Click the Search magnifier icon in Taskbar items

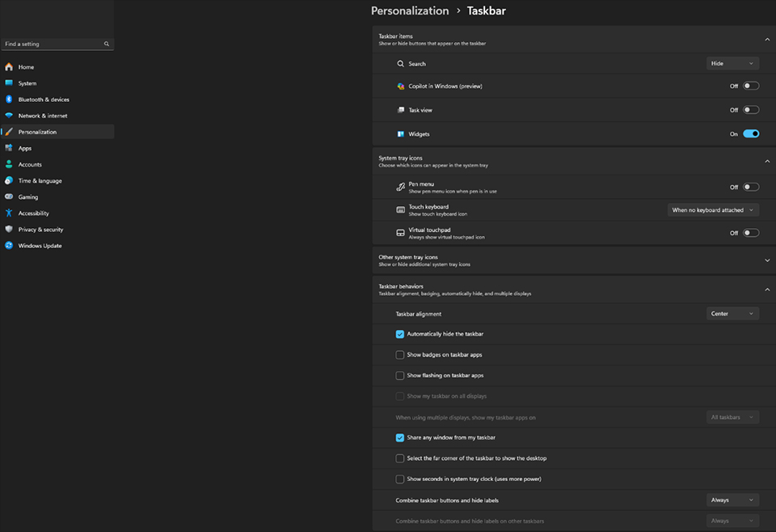(x=401, y=63)
